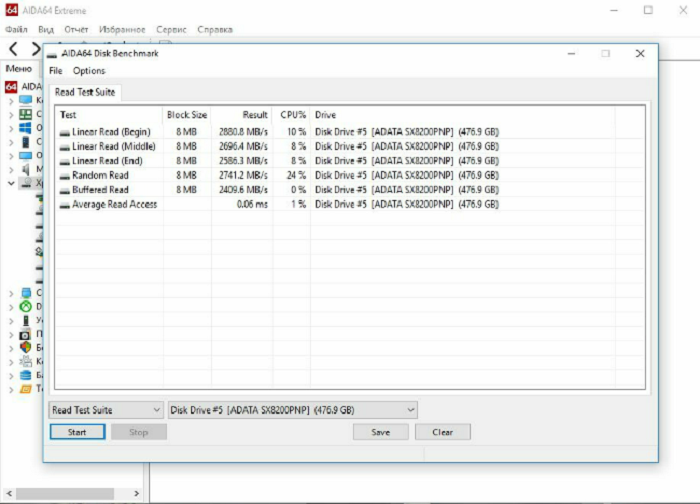Expand the computer monitor tree node
The image size is (700, 504).
click(11, 100)
